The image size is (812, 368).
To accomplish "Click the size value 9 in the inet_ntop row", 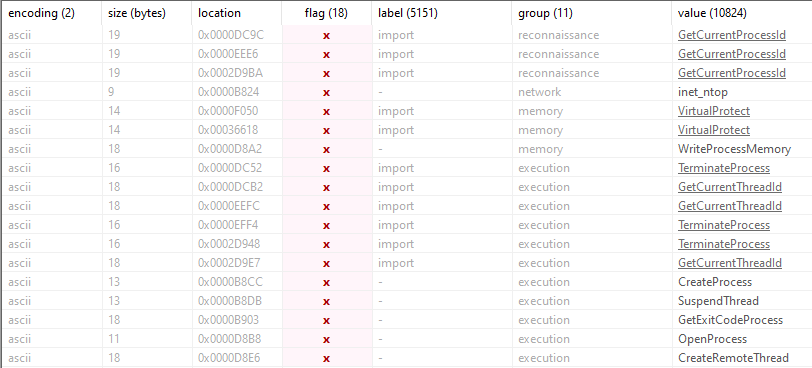I will 111,92.
